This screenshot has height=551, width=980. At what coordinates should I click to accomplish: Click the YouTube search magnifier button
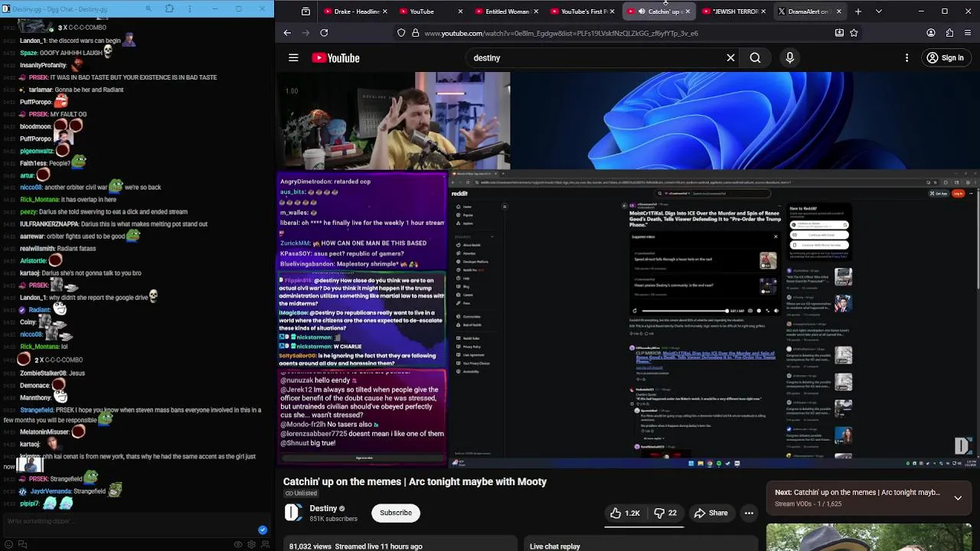point(755,58)
